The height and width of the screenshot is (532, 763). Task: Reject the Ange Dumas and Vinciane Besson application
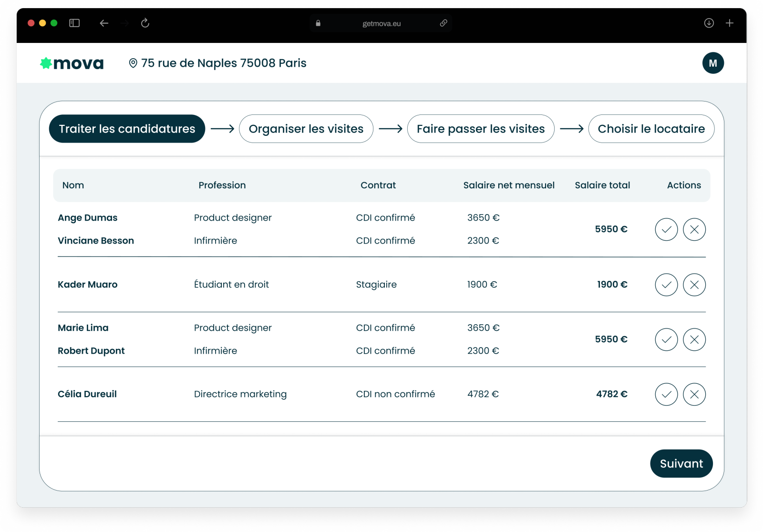(694, 229)
